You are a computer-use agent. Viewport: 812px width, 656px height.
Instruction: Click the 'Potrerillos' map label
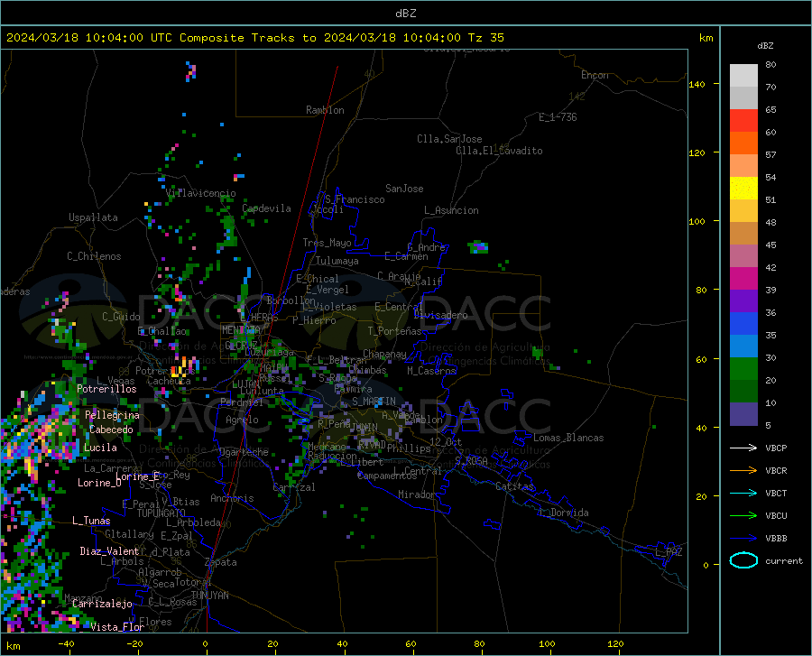pos(106,389)
